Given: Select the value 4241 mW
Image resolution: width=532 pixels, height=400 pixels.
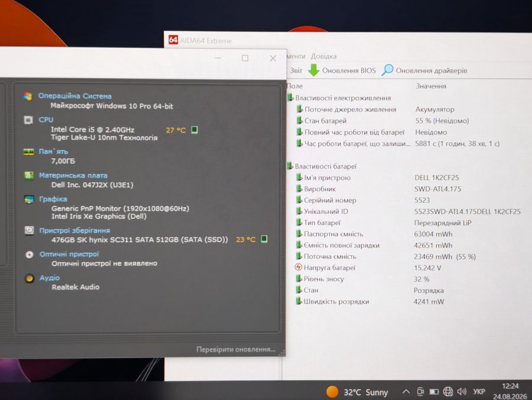Looking at the screenshot, I should click(429, 301).
